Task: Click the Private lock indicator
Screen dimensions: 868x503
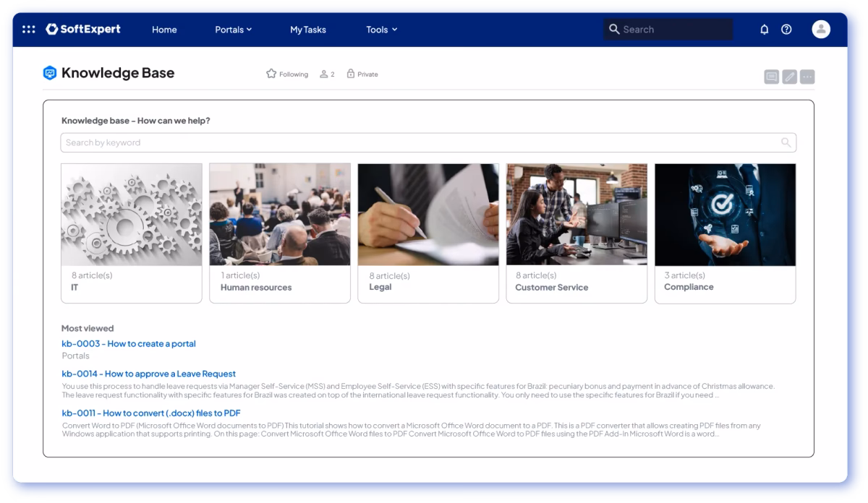Action: (x=351, y=74)
